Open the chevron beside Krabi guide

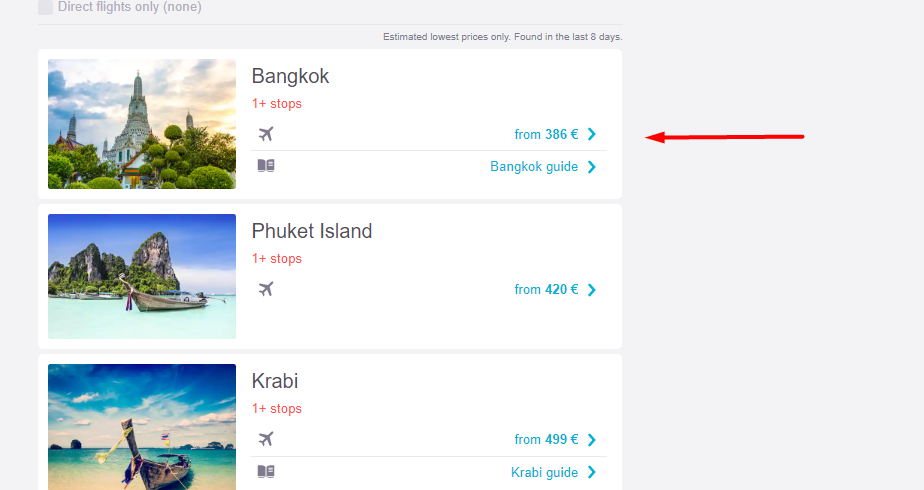click(592, 472)
